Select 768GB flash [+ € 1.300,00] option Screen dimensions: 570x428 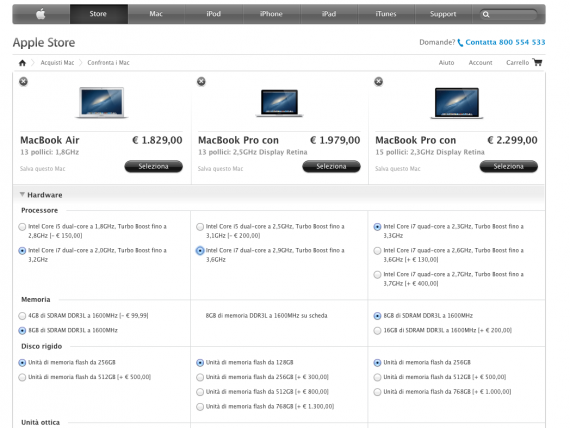pyautogui.click(x=200, y=407)
